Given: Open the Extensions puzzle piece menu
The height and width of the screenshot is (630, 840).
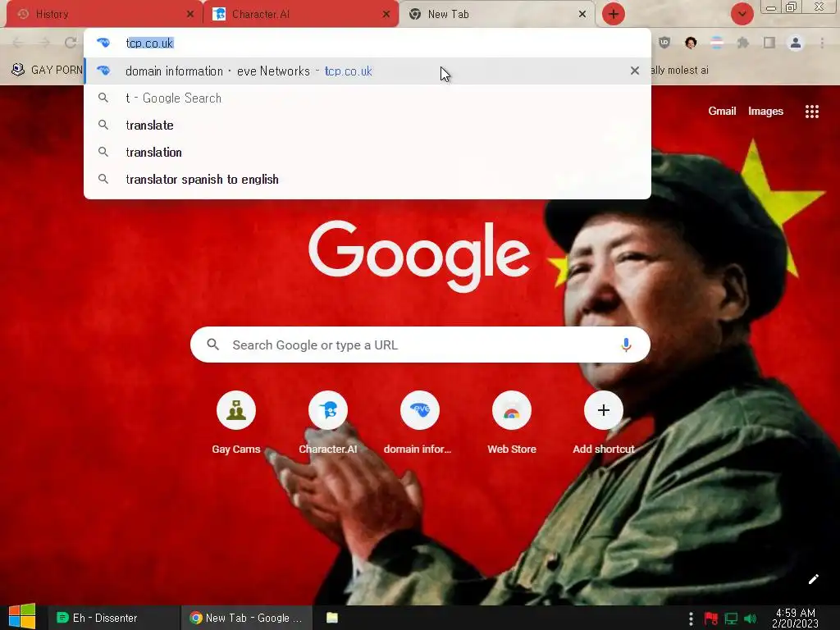Looking at the screenshot, I should pos(743,43).
